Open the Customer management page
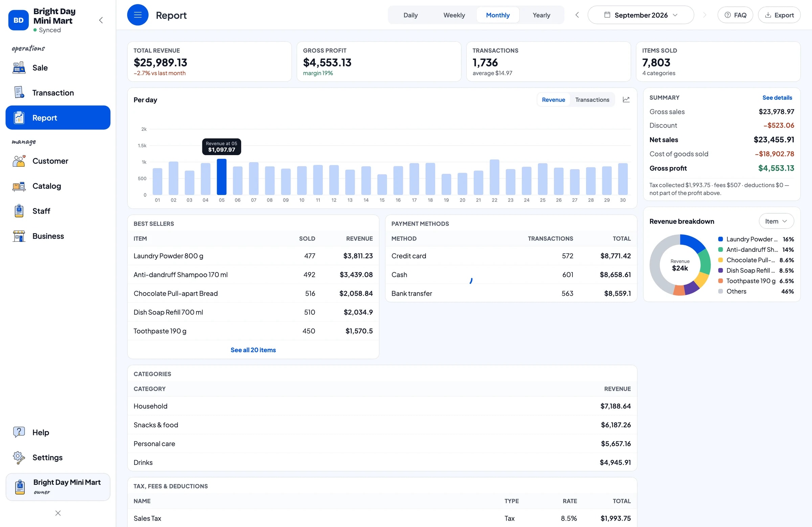 (x=58, y=161)
